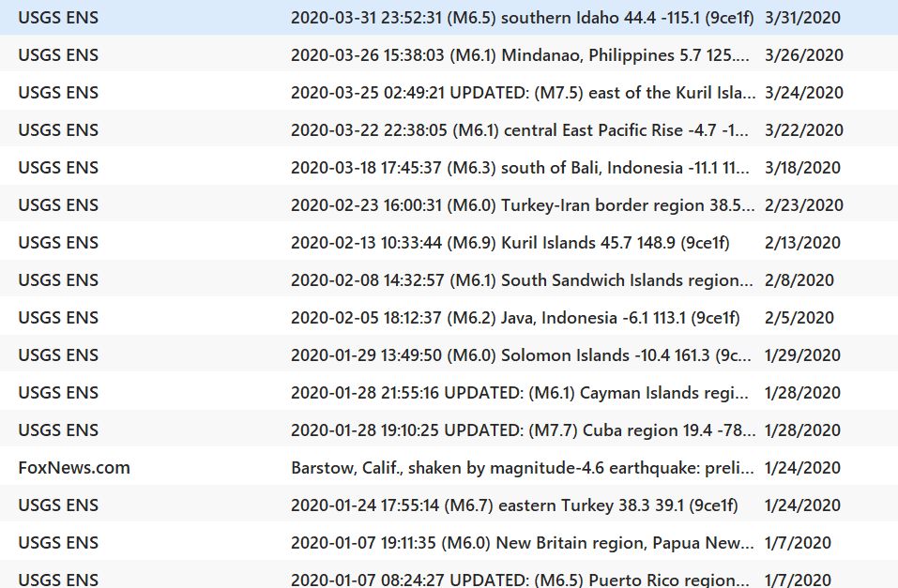Click USGS ENS sender on the Java, Indonesia row
The height and width of the screenshot is (588, 898).
pos(58,318)
